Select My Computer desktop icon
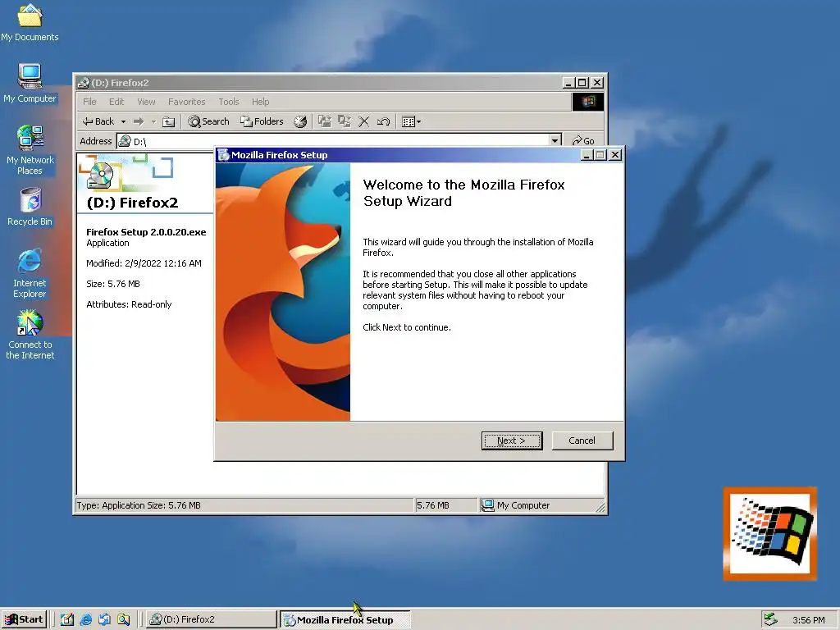 [x=30, y=83]
